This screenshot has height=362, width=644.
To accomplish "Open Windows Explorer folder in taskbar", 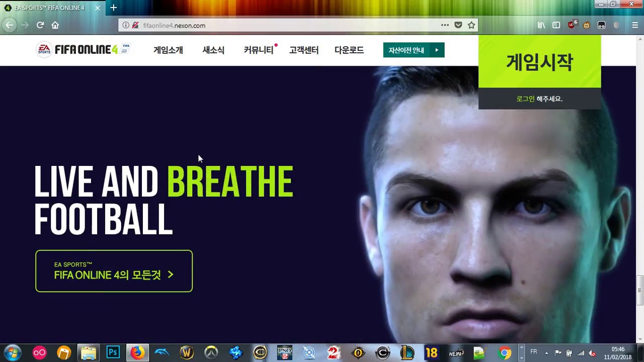I will [x=89, y=353].
